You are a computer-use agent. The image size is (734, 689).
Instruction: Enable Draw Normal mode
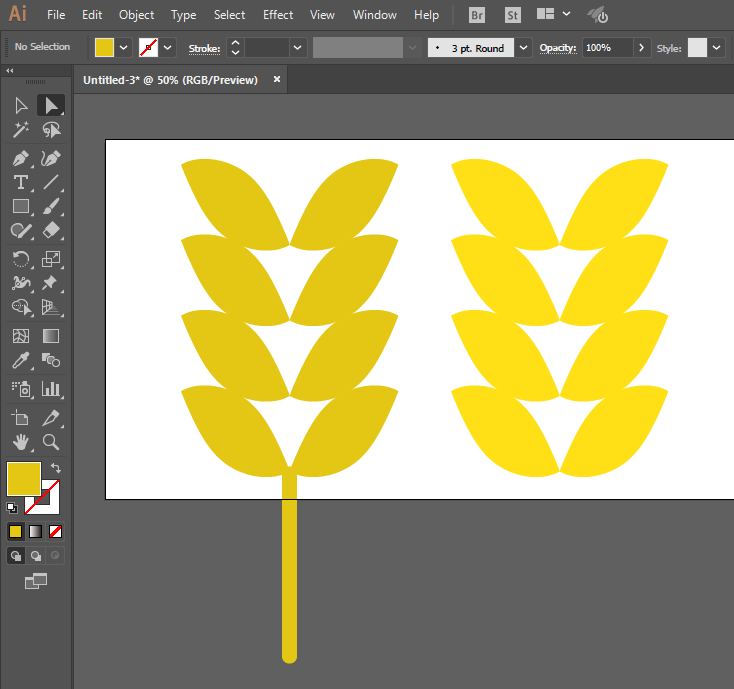point(15,556)
